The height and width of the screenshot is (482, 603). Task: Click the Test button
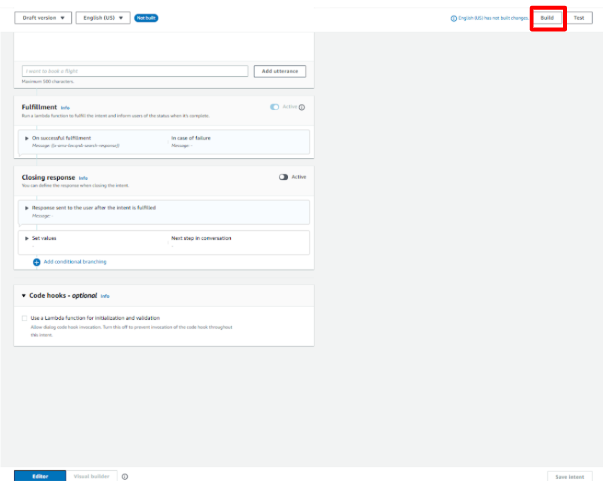coord(579,18)
